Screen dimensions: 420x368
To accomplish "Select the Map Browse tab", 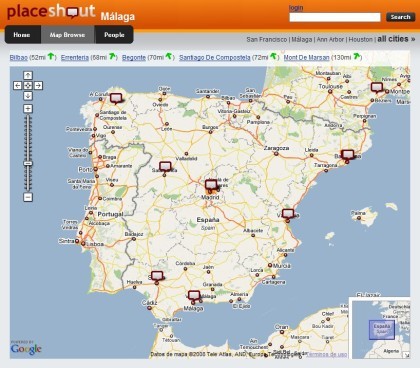I will [67, 35].
